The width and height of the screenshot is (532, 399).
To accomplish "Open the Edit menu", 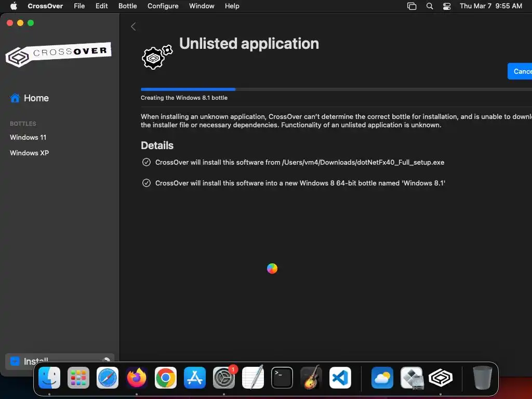I will [101, 6].
